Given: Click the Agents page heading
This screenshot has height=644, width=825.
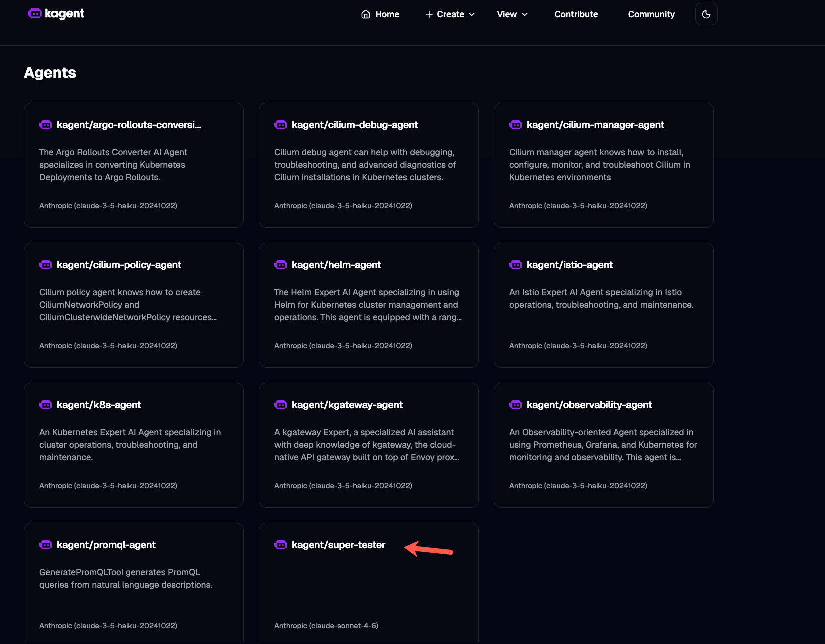Looking at the screenshot, I should click(50, 73).
